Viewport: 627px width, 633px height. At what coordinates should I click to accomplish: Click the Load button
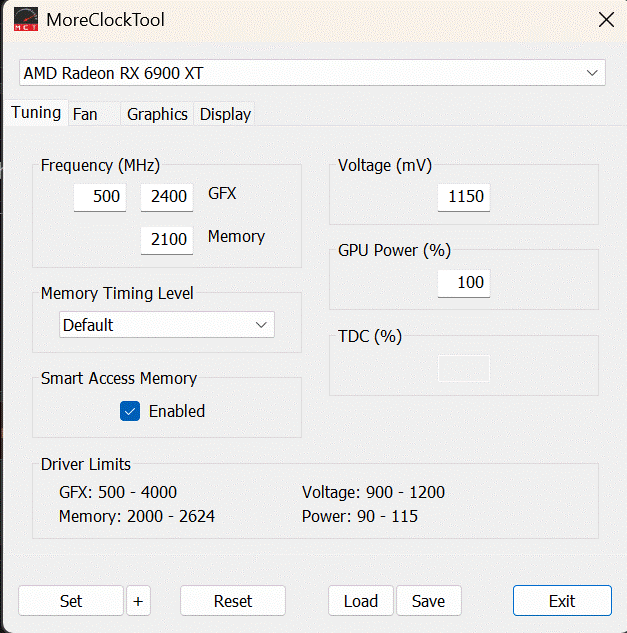point(361,601)
